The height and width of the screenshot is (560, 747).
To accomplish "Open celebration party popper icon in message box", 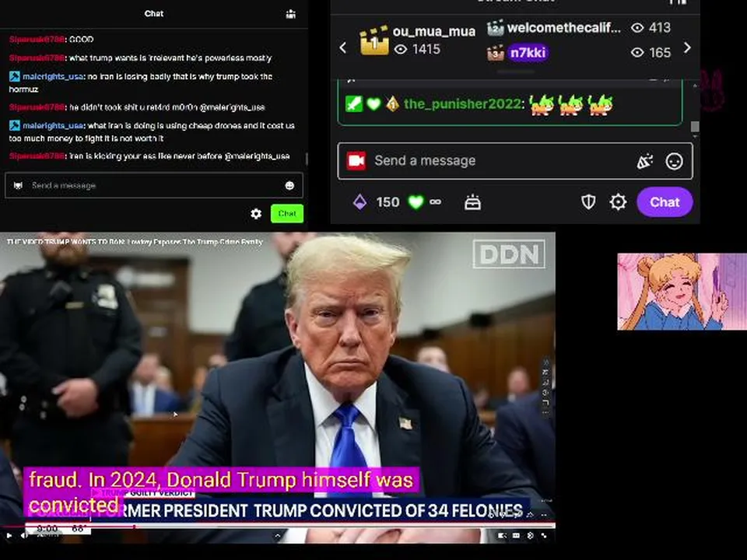I will [645, 162].
